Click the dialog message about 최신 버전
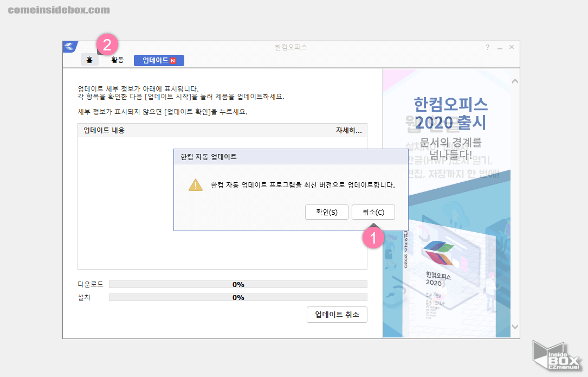This screenshot has height=377, width=588. tap(302, 185)
